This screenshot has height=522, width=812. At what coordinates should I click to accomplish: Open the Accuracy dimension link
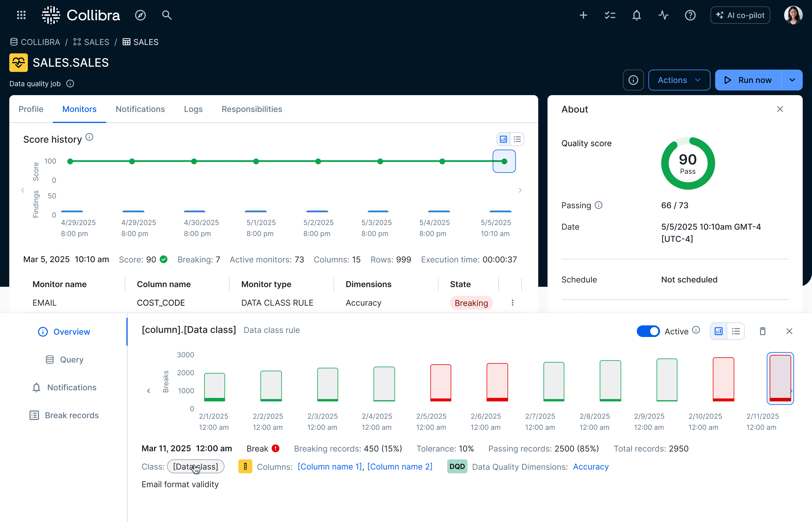click(591, 466)
